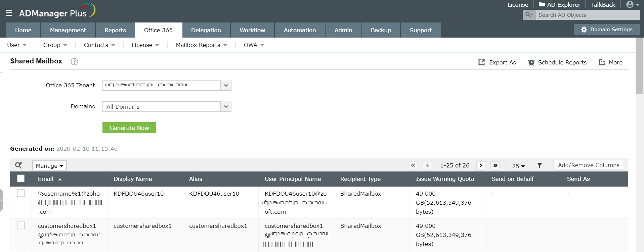Sort by Issue Warning Quota header

[445, 179]
